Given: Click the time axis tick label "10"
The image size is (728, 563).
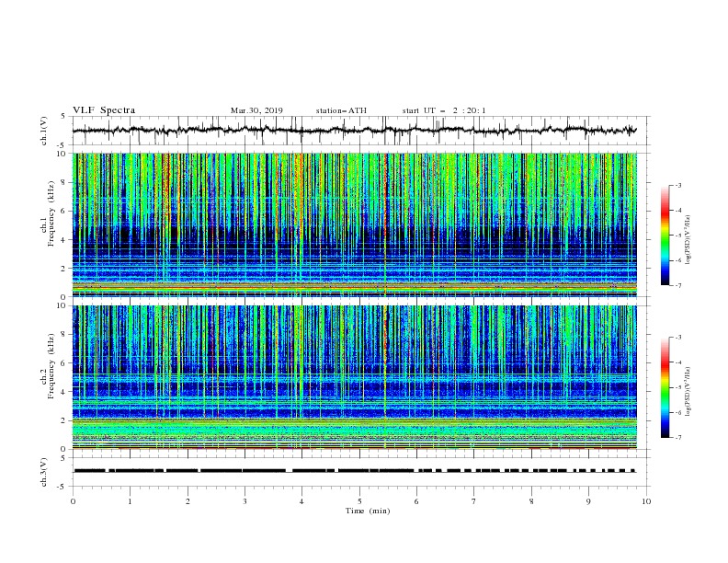Looking at the screenshot, I should pyautogui.click(x=646, y=501).
